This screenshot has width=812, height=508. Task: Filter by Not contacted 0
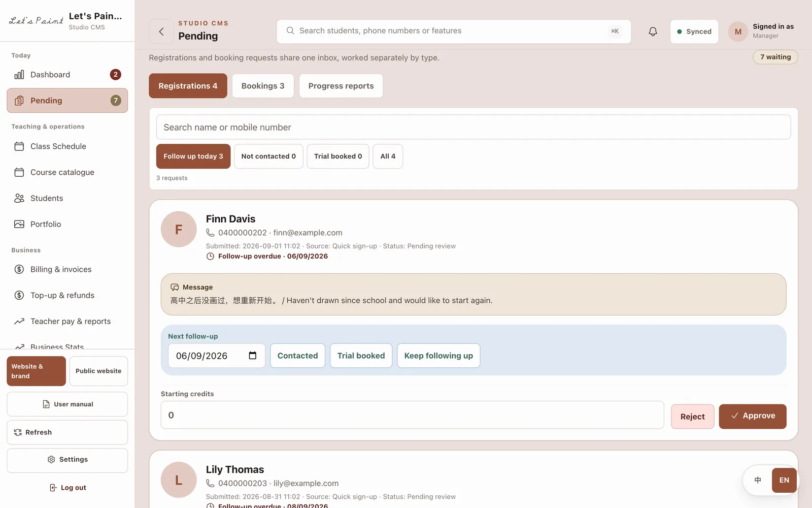[268, 156]
